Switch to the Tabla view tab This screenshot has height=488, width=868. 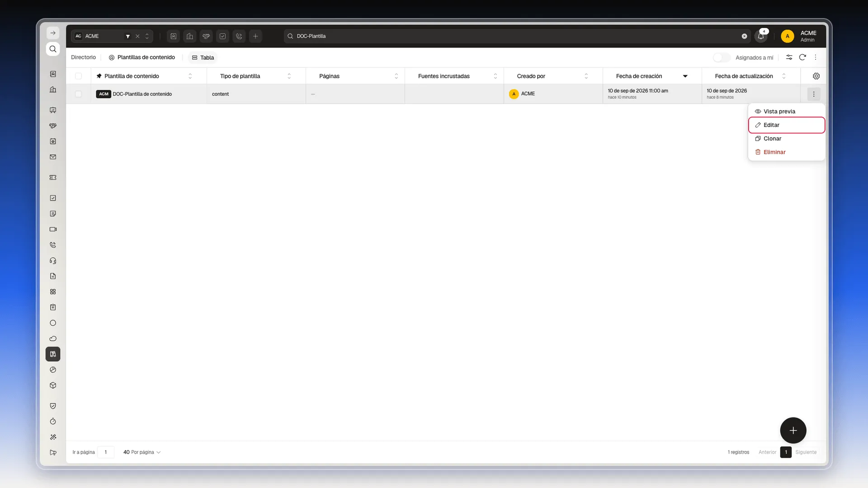pyautogui.click(x=203, y=57)
